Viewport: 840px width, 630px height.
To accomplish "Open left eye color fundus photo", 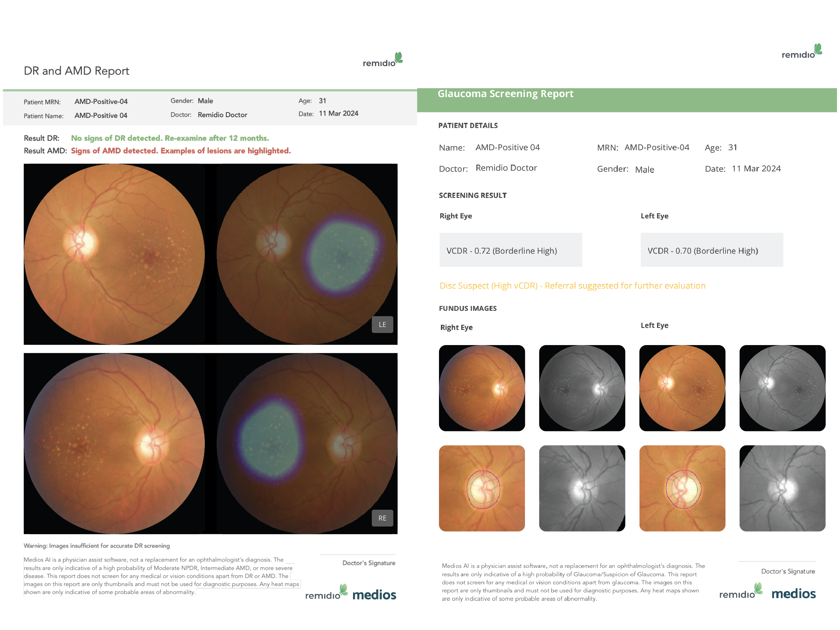I will [x=114, y=254].
